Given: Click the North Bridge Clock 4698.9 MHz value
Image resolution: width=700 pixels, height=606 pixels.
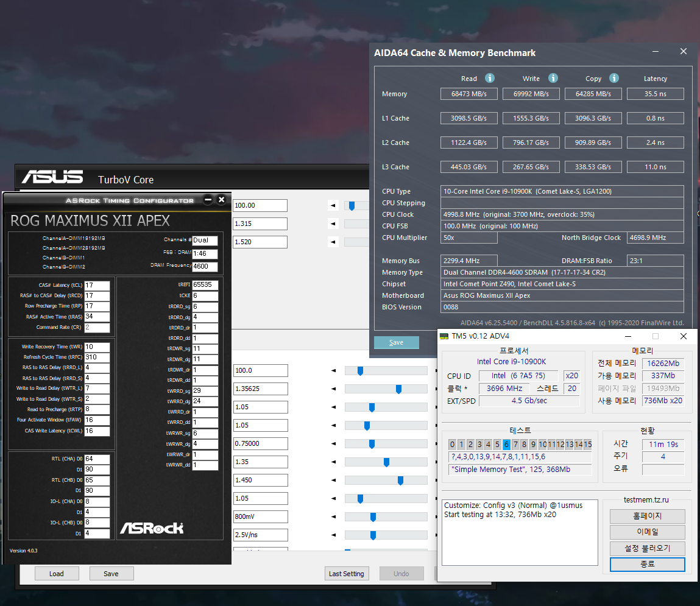Looking at the screenshot, I should [x=656, y=238].
